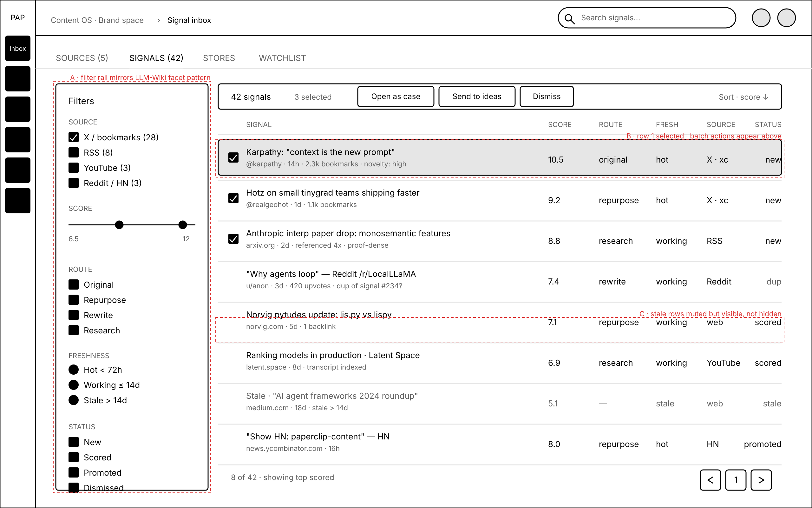The width and height of the screenshot is (812, 508).
Task: Click Signal inbox breadcrumb
Action: click(x=189, y=20)
